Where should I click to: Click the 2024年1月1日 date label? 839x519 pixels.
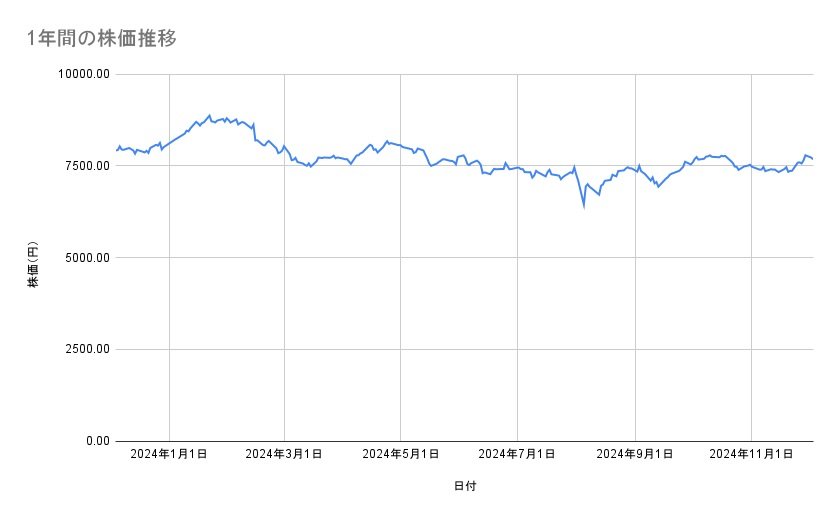169,454
